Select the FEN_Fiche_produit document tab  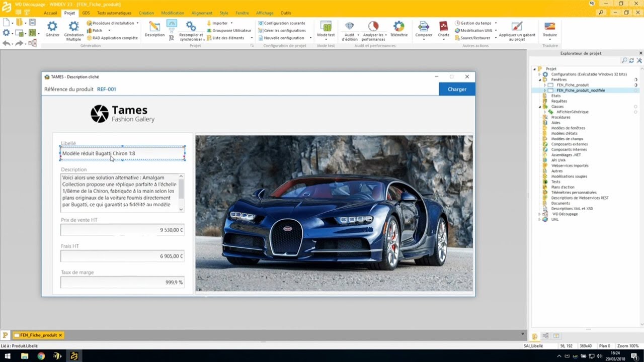(x=38, y=335)
